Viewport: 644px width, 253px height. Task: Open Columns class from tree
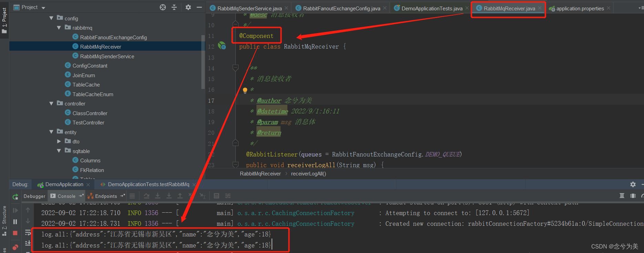pyautogui.click(x=90, y=160)
